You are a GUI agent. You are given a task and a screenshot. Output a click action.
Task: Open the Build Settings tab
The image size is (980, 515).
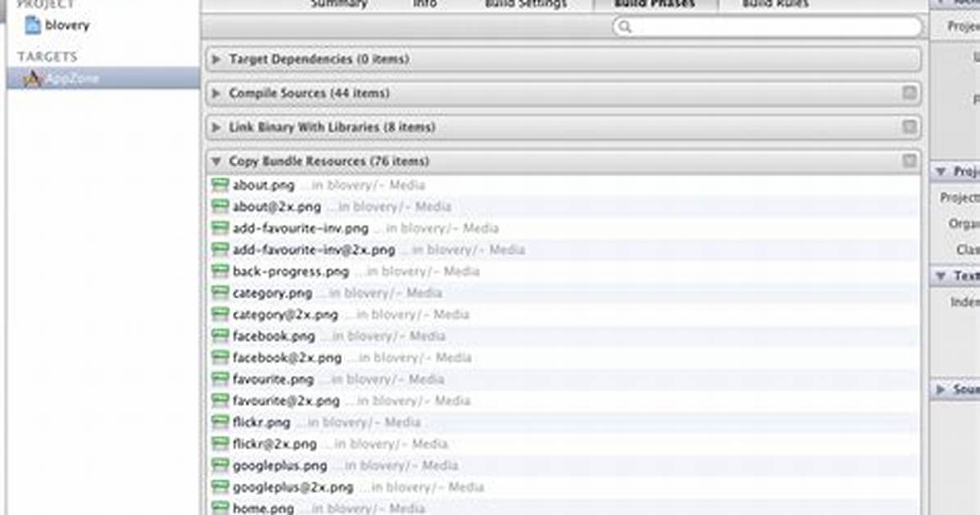(525, 4)
